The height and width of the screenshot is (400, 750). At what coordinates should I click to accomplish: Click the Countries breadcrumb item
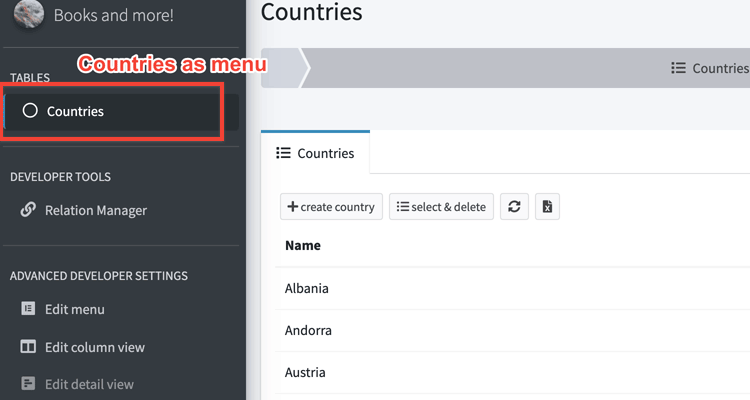(710, 68)
